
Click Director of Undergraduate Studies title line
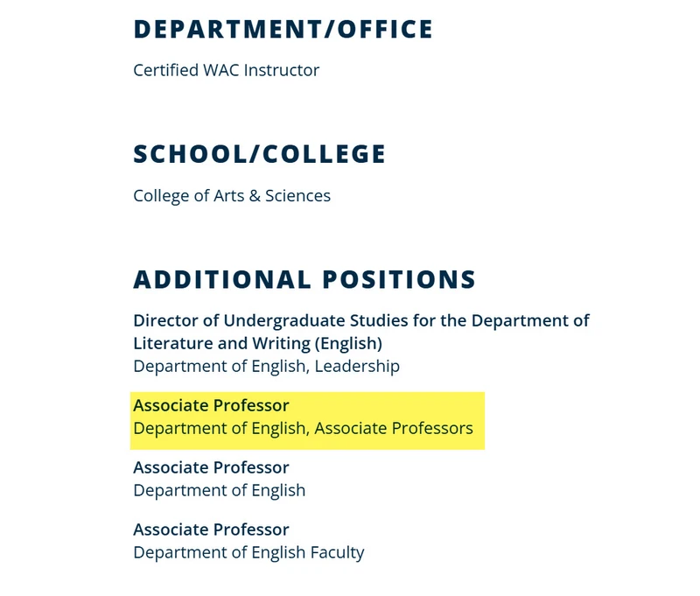coord(361,320)
